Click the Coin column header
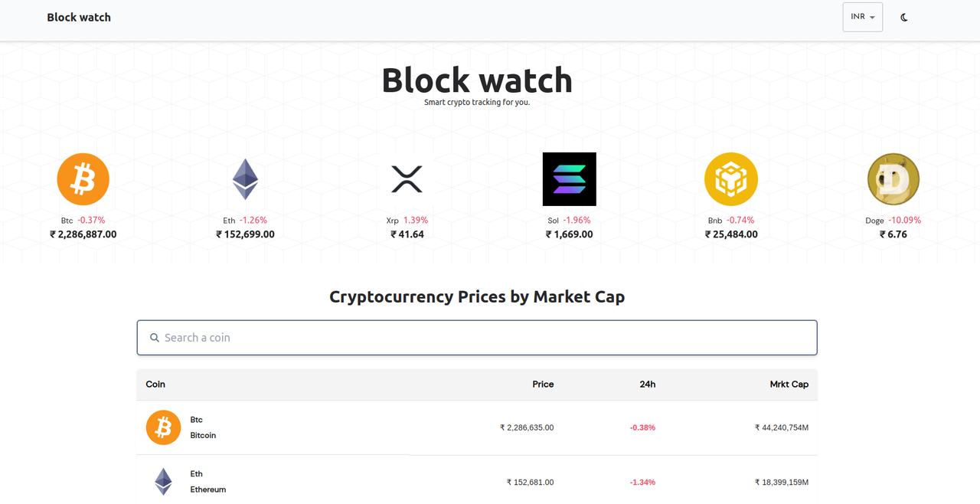The image size is (980, 504). [155, 385]
